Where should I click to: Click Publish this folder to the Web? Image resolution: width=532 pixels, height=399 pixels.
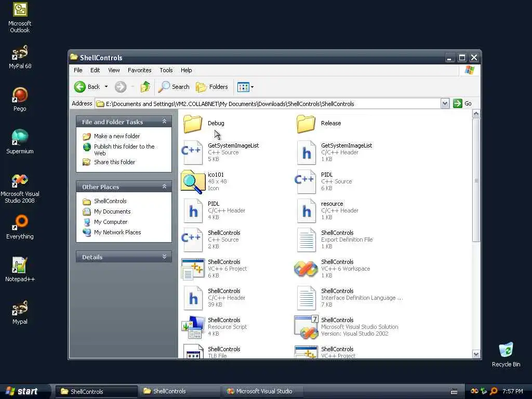124,150
